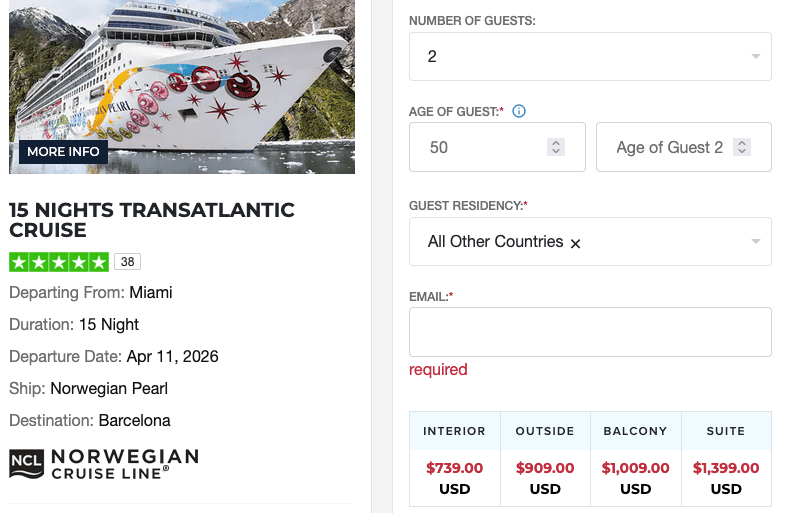The height and width of the screenshot is (513, 789).
Task: Click the green Trustpilot star rating
Action: pyautogui.click(x=59, y=262)
